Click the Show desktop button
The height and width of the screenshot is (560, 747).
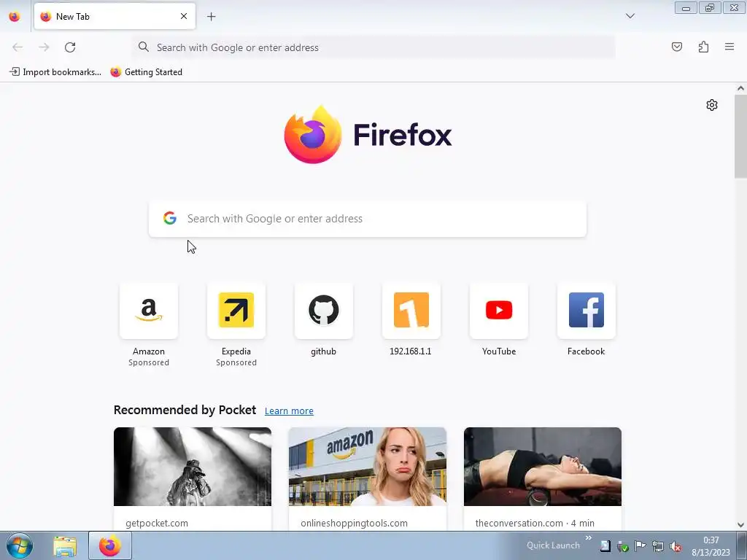(x=742, y=545)
